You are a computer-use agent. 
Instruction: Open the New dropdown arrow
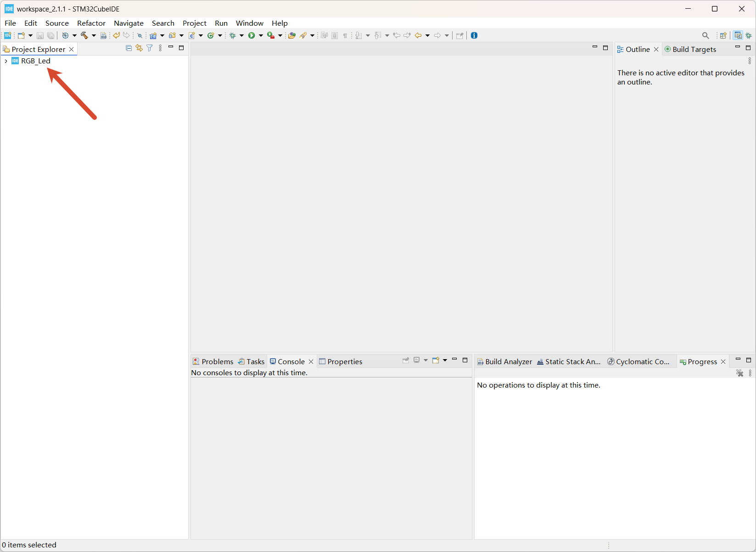point(31,35)
